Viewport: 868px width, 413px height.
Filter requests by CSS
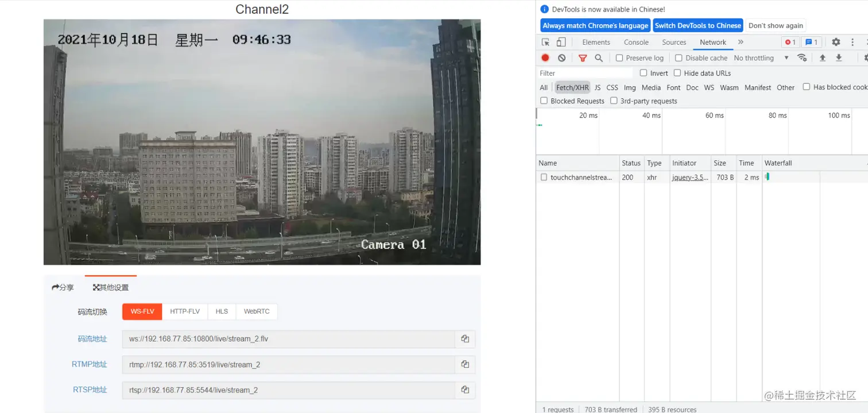(613, 87)
